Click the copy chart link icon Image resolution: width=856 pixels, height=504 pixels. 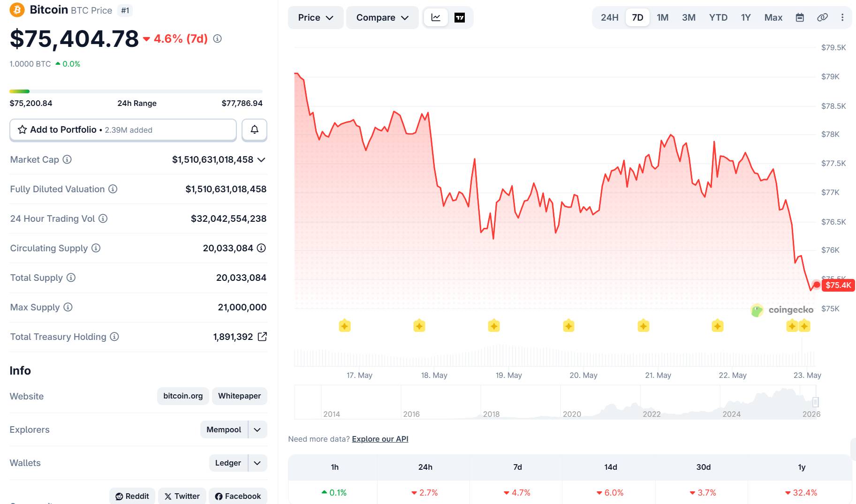pyautogui.click(x=822, y=17)
